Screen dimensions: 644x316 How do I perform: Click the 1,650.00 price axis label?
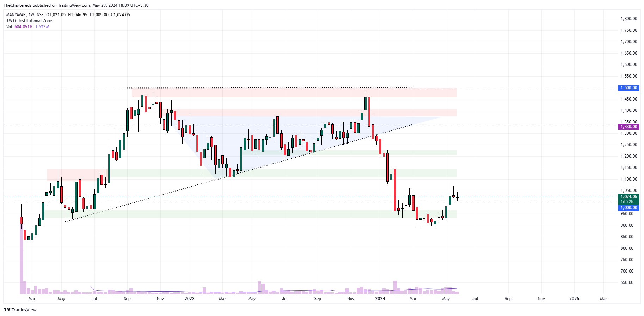coord(629,53)
